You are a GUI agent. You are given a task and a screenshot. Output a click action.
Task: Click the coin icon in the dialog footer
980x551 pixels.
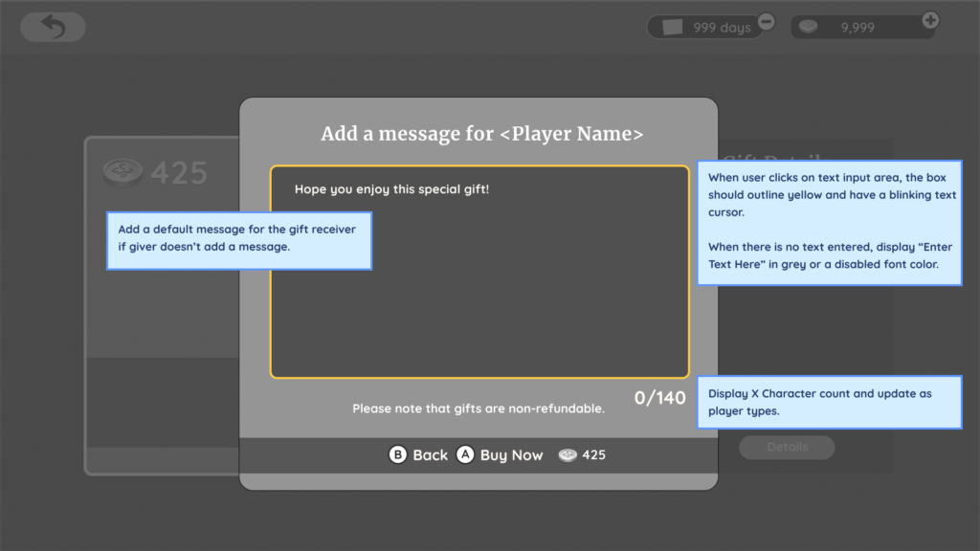[568, 455]
